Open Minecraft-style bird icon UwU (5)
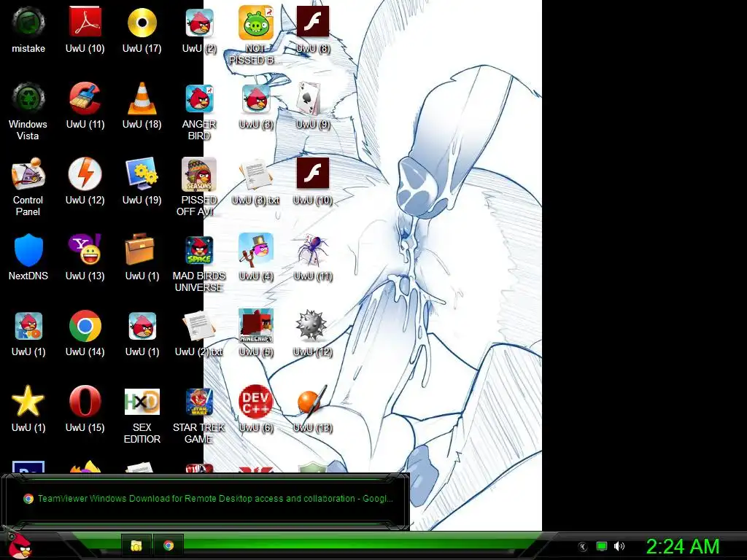 coord(256,332)
